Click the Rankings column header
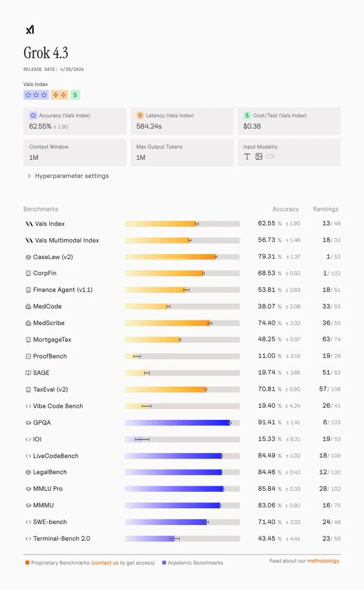364x590 pixels. [x=326, y=209]
